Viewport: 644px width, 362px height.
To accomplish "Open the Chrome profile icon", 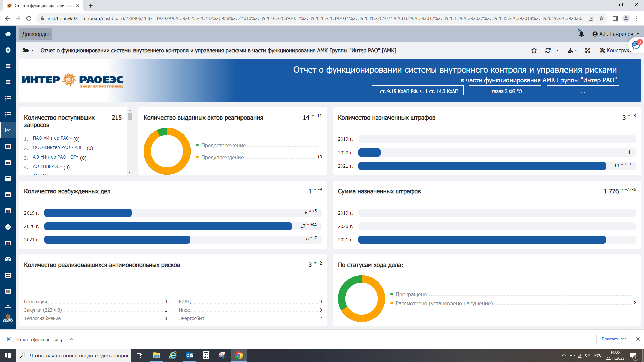I will pos(626,18).
